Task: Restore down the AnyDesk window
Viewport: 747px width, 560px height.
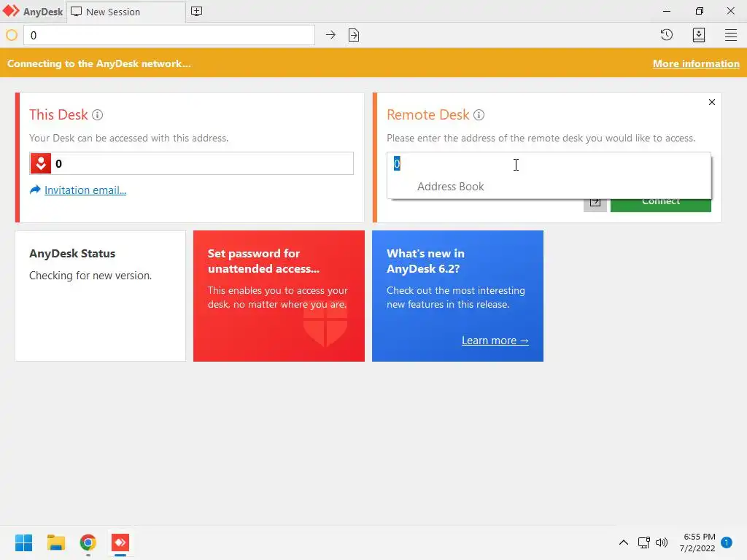Action: click(699, 11)
